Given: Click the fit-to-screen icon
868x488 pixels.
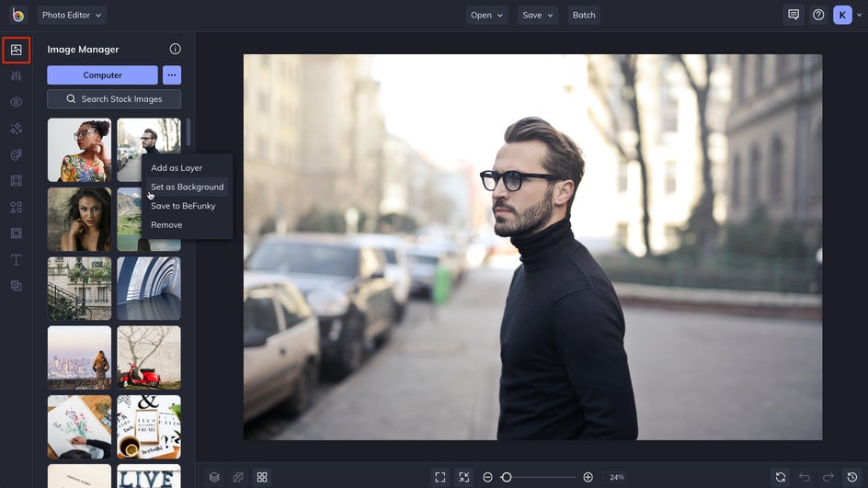Looking at the screenshot, I should pyautogui.click(x=440, y=477).
